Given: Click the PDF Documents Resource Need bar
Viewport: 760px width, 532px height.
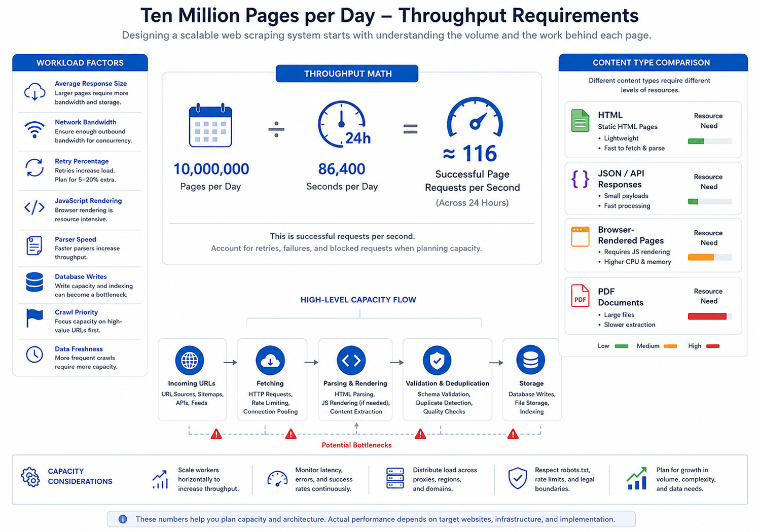Looking at the screenshot, I should coord(710,316).
